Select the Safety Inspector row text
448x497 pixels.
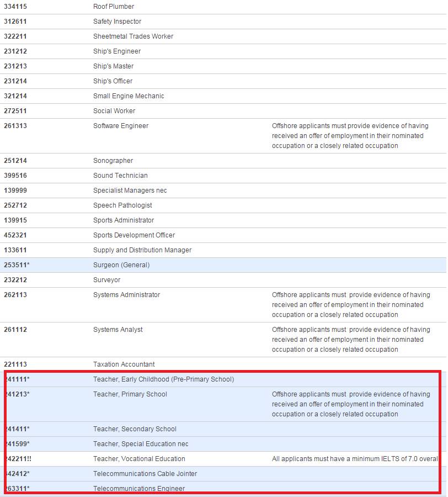point(117,22)
